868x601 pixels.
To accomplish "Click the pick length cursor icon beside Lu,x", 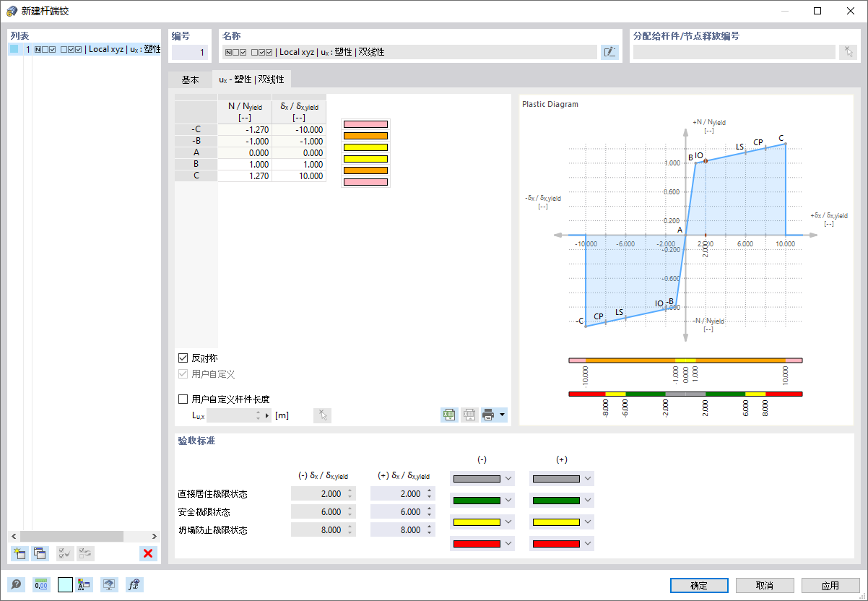I will (x=323, y=415).
